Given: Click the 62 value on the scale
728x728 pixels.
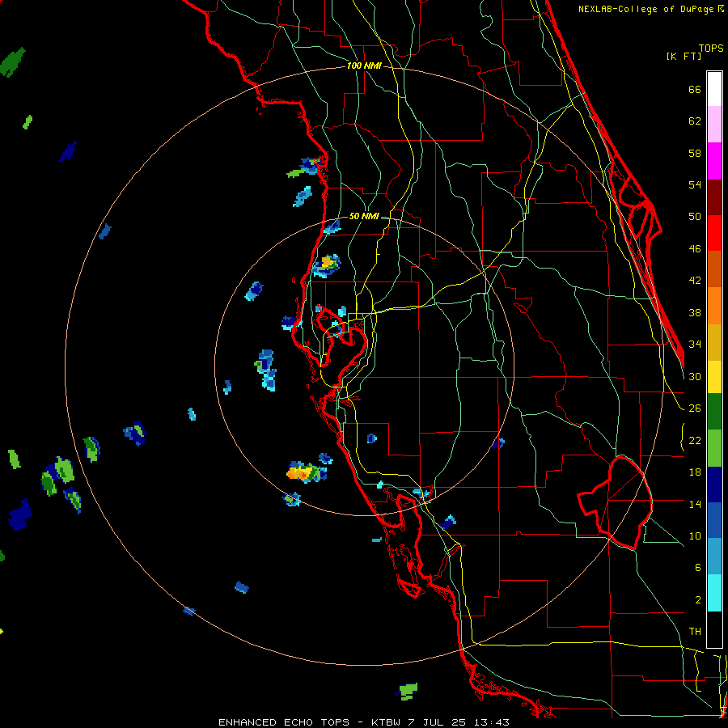Looking at the screenshot, I should [695, 121].
